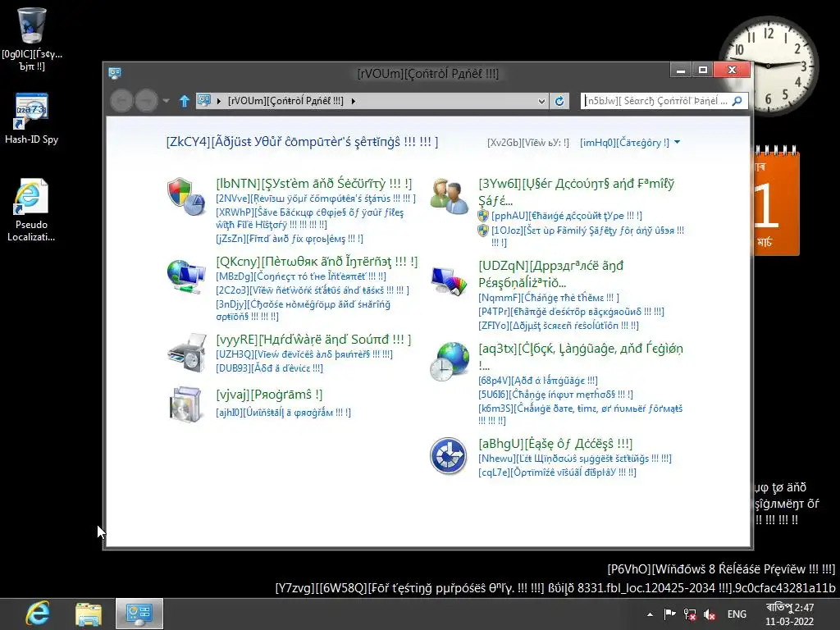The width and height of the screenshot is (840, 630).
Task: Click Optimize visual display link
Action: (x=557, y=472)
